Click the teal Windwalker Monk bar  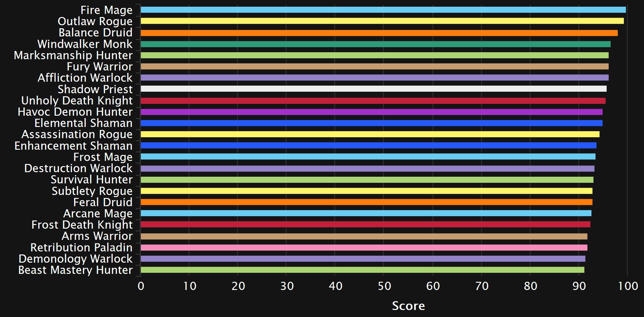[376, 44]
